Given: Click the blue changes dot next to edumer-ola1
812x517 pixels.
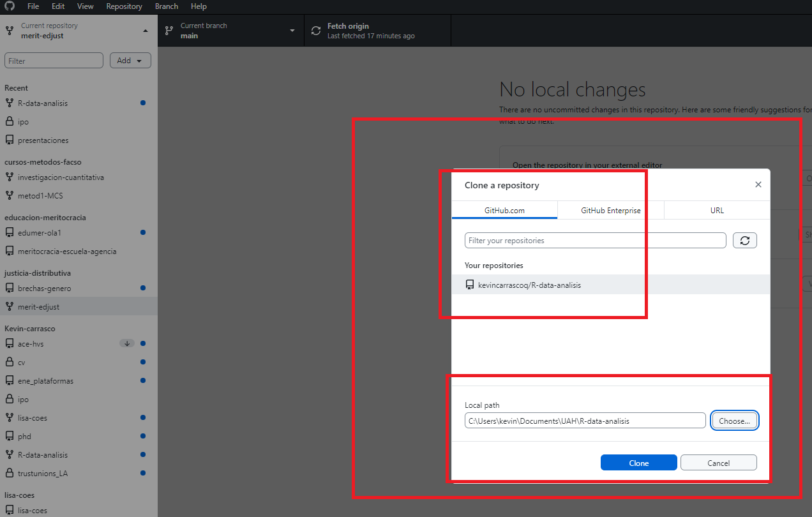Looking at the screenshot, I should 143,233.
